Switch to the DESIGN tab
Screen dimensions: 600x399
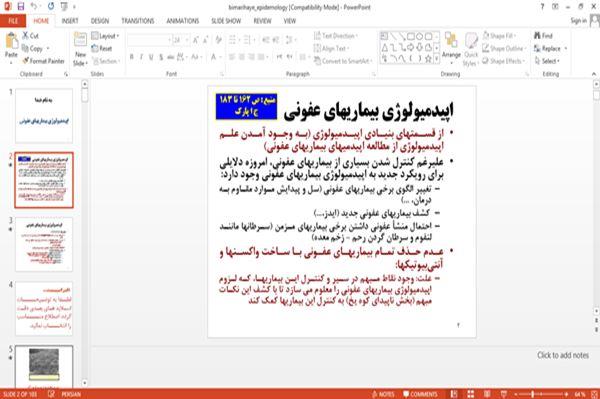click(100, 21)
